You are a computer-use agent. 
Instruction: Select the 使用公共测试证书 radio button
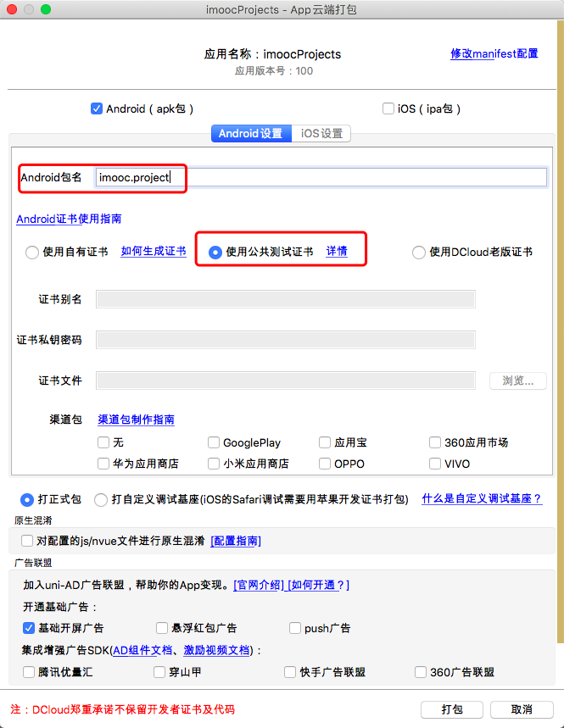(215, 252)
